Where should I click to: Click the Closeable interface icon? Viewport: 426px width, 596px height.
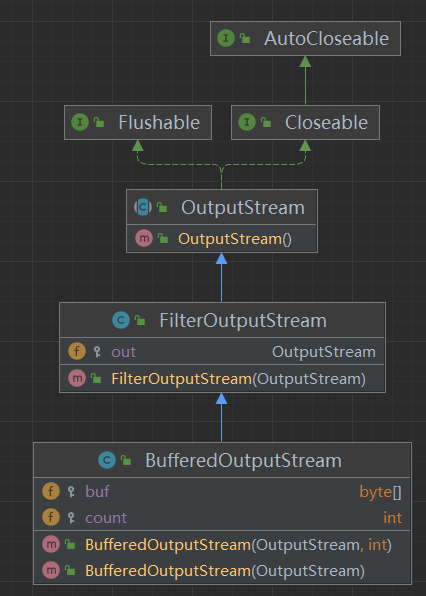pos(247,122)
